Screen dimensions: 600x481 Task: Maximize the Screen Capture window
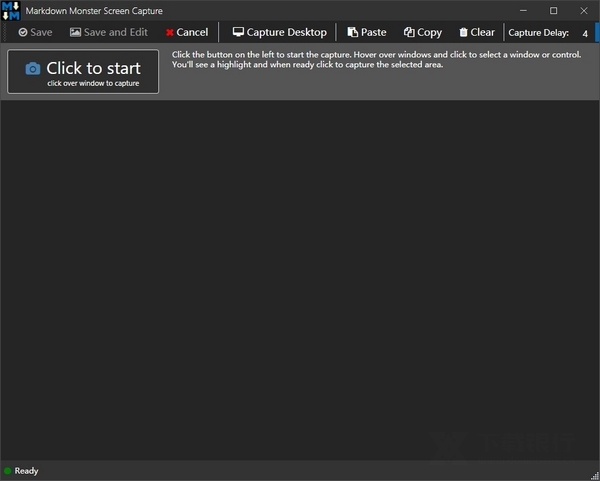click(554, 11)
